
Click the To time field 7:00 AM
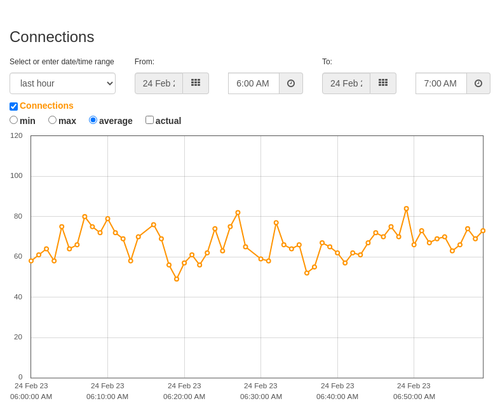point(441,83)
